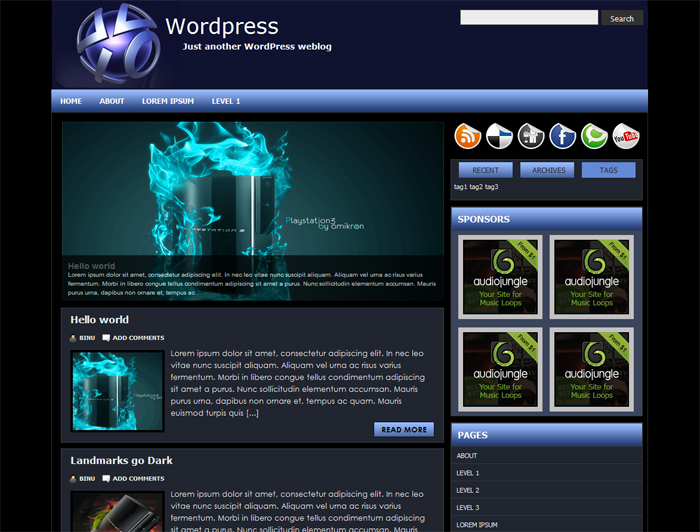700x532 pixels.
Task: Select LEVEL 1 in the navigation bar
Action: click(226, 101)
